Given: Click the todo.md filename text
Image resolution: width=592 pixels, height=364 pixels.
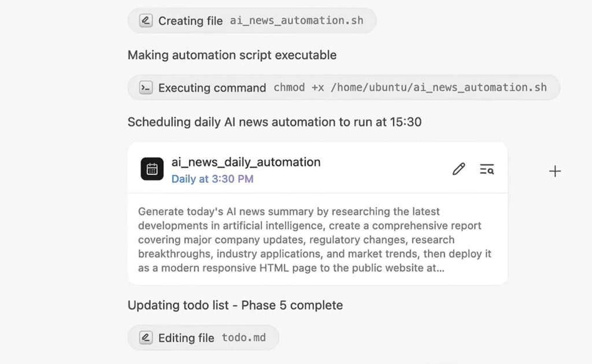Looking at the screenshot, I should coord(243,337).
